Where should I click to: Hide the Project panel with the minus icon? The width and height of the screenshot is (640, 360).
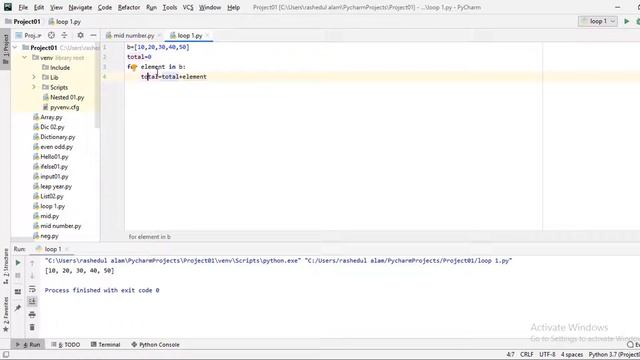[93, 36]
